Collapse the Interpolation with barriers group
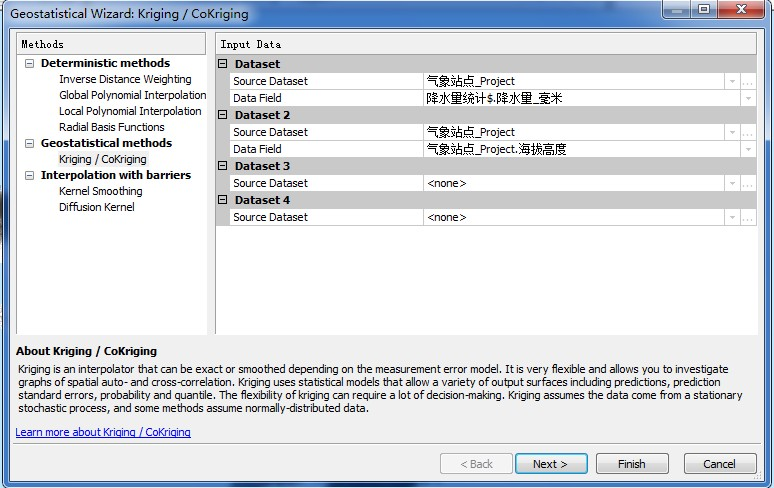 30,176
